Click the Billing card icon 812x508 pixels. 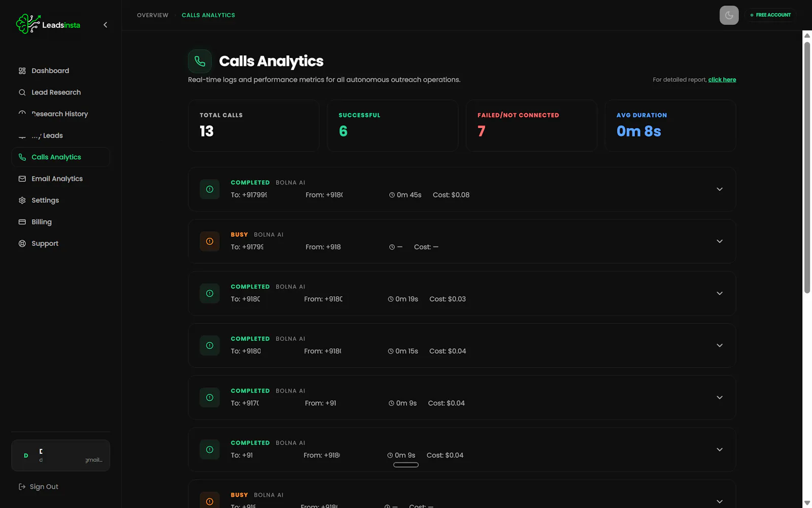tap(22, 222)
